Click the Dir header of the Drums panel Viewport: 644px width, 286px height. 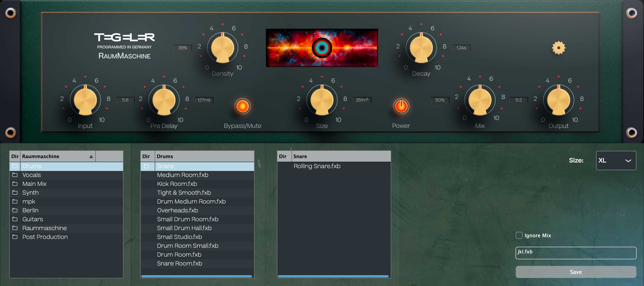[x=147, y=156]
